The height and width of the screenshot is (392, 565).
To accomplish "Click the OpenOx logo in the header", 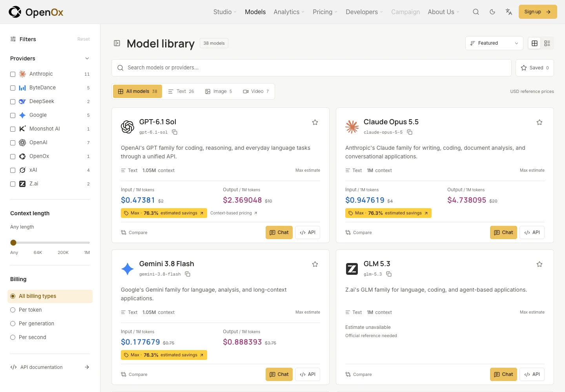I will click(36, 12).
